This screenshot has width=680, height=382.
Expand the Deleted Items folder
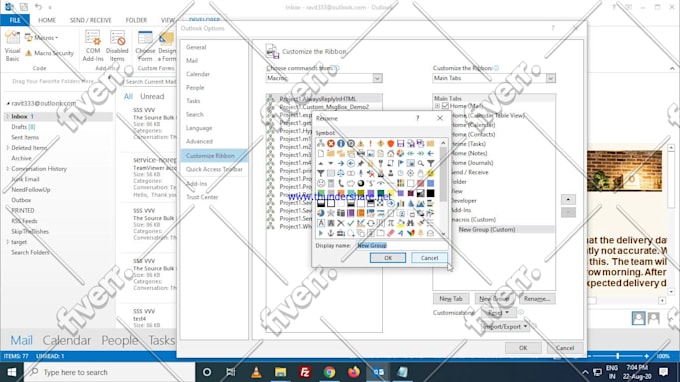pyautogui.click(x=7, y=148)
